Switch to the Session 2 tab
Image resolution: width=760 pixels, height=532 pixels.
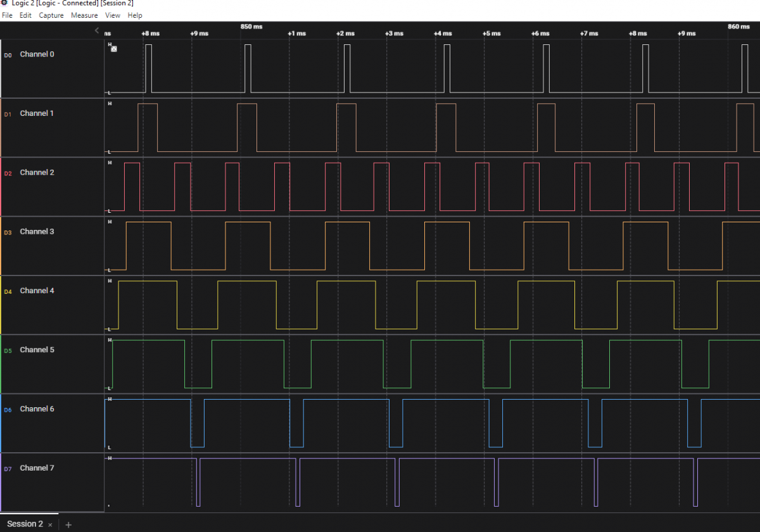25,524
